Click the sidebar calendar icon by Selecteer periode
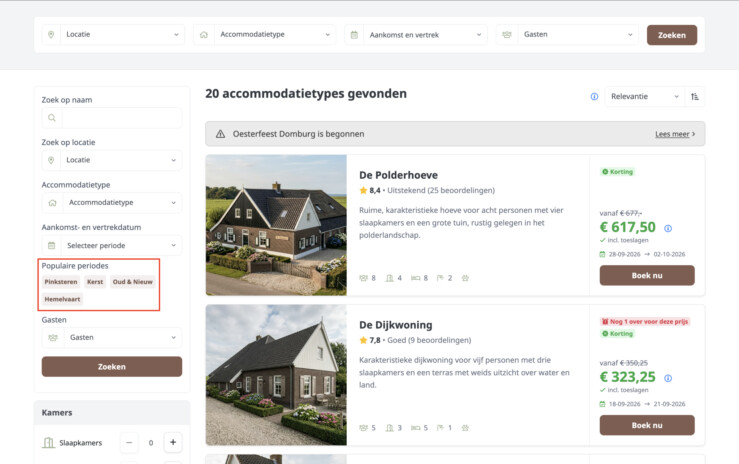This screenshot has height=464, width=739. [52, 245]
